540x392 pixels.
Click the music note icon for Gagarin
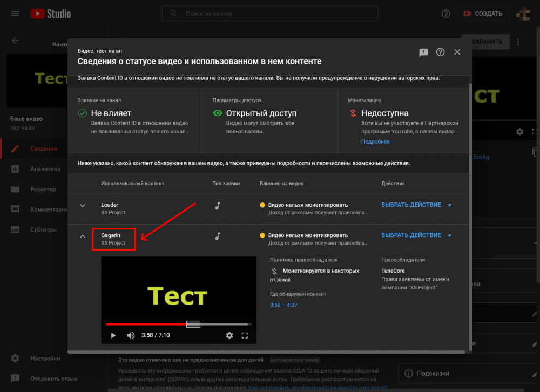pyautogui.click(x=218, y=236)
